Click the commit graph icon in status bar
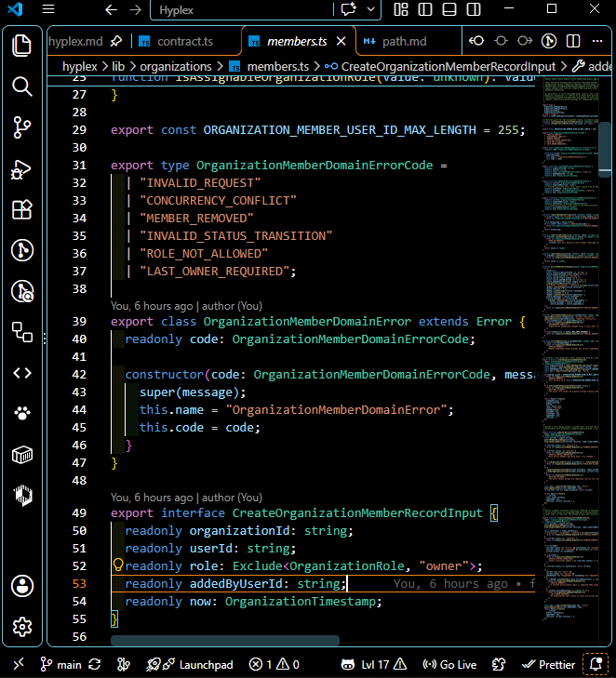This screenshot has width=616, height=678. (x=124, y=665)
